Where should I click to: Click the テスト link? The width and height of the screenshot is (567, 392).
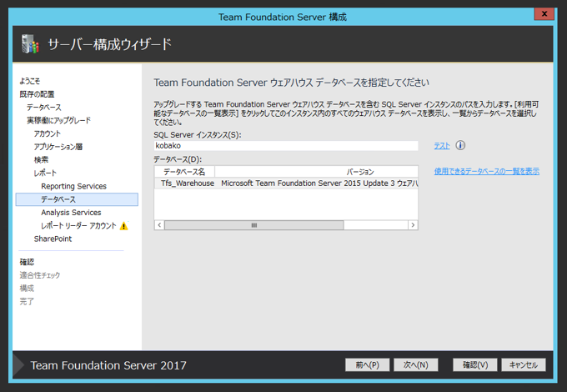[442, 146]
